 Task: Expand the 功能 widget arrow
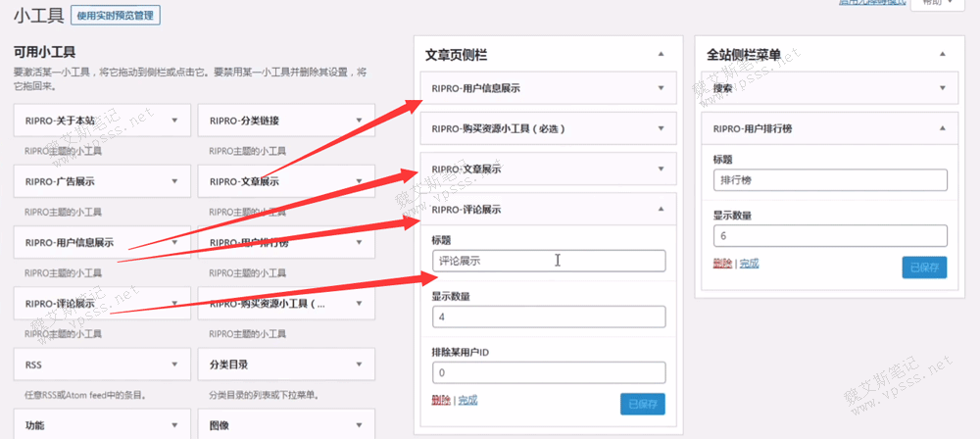click(x=174, y=425)
